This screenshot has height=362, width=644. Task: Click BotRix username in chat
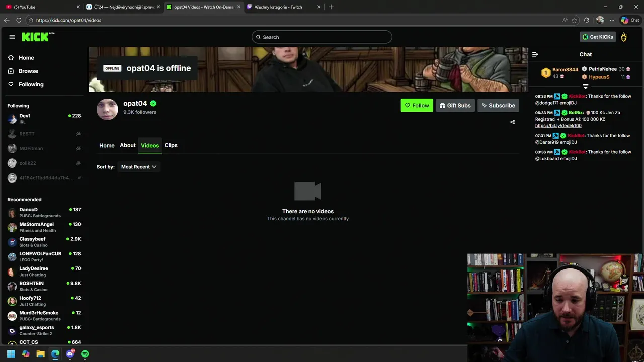pos(576,113)
